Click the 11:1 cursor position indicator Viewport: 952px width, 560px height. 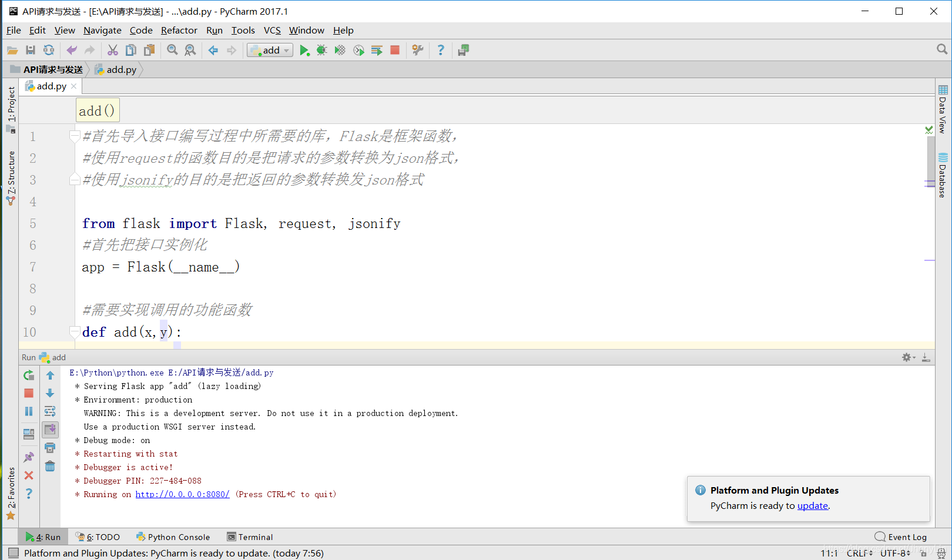(x=829, y=553)
